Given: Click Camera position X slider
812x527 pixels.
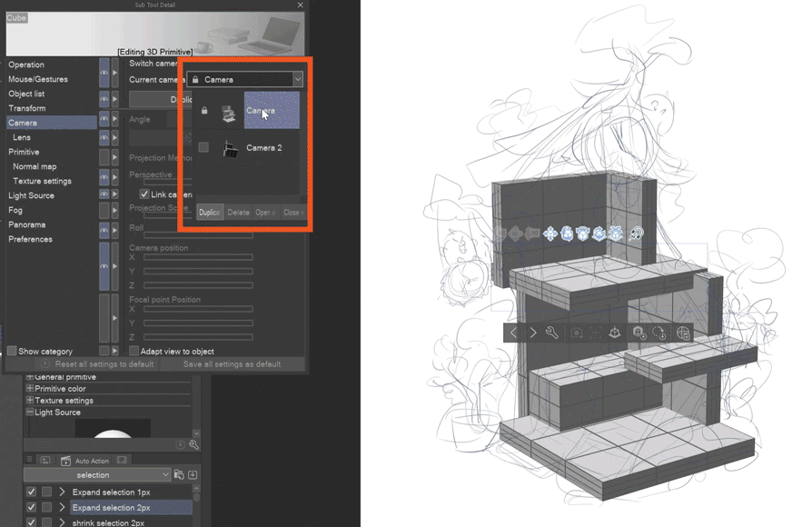Looking at the screenshot, I should [x=198, y=257].
